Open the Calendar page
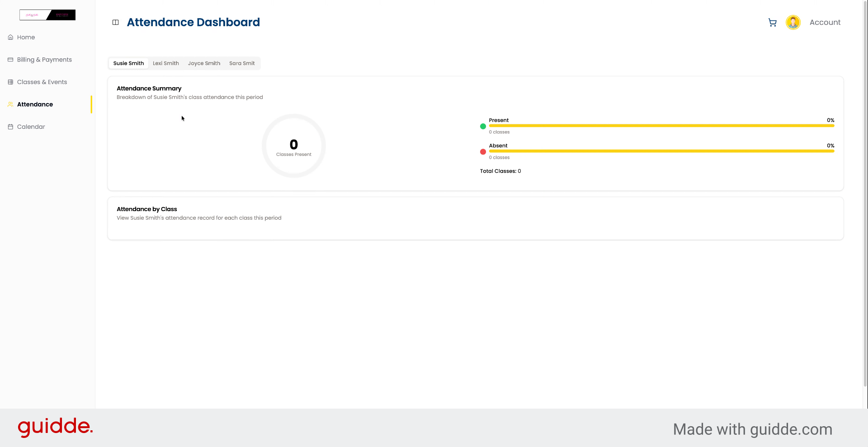 tap(31, 127)
